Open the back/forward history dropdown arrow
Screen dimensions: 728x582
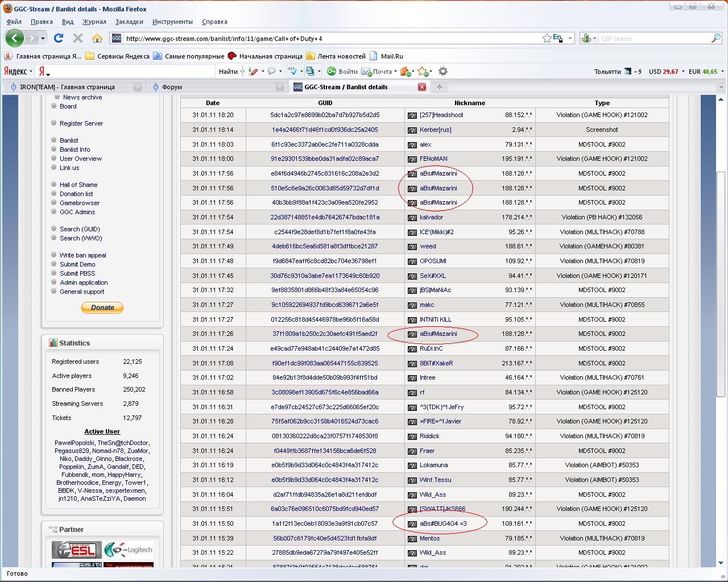(x=43, y=38)
